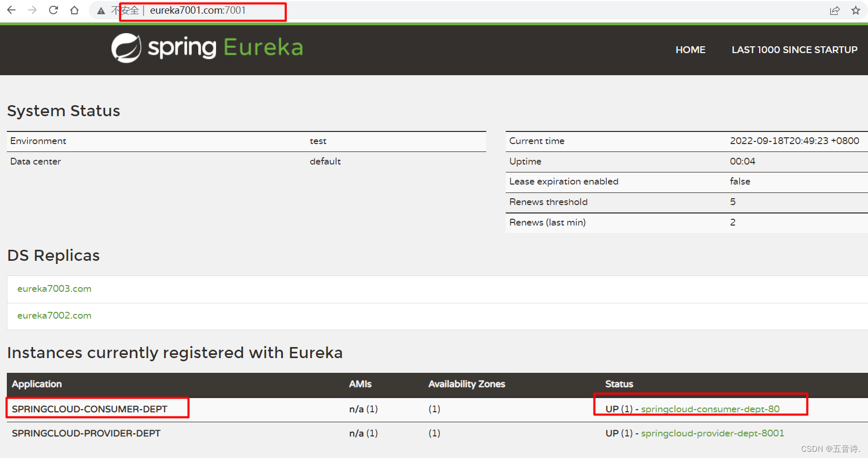Click the browser forward arrow

[x=32, y=10]
